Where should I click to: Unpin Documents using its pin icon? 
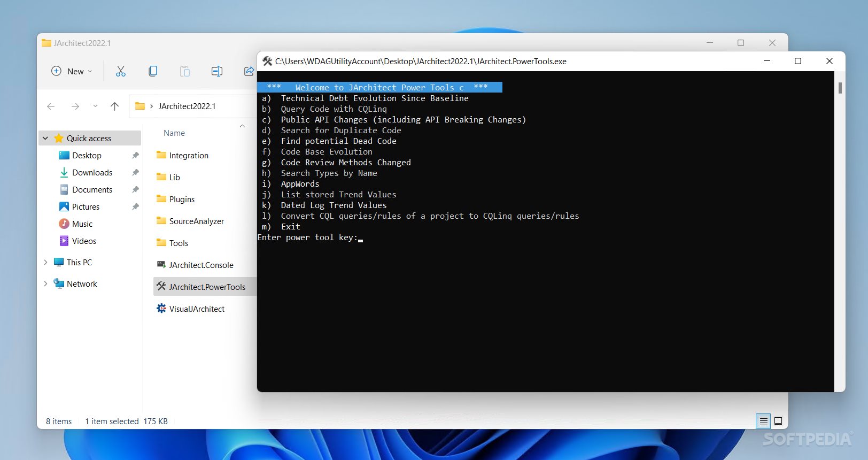click(x=135, y=189)
